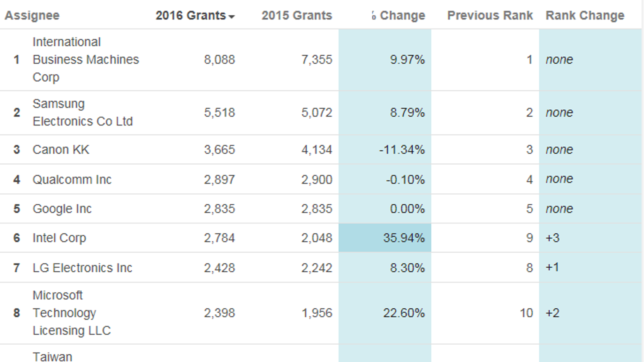Sort table by Assignee column header

click(x=32, y=16)
